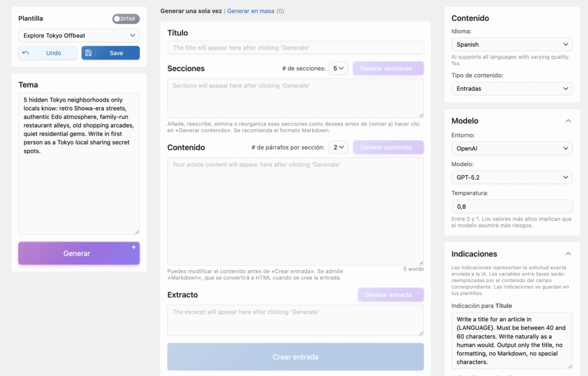The width and height of the screenshot is (588, 376).
Task: Click the Generar secciones button
Action: click(x=388, y=68)
